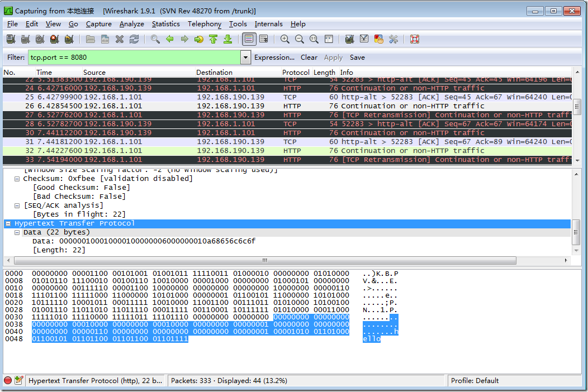This screenshot has height=392, width=588.
Task: Open the Telephony menu
Action: (205, 24)
